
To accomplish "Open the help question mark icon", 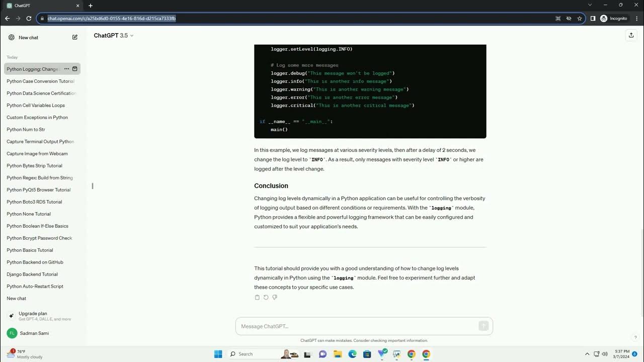I will [x=635, y=337].
